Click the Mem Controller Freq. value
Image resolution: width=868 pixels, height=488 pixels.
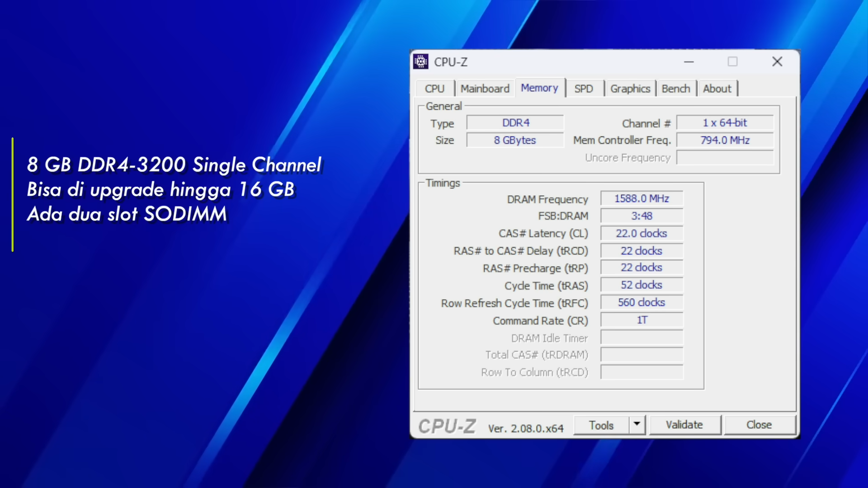click(x=724, y=141)
